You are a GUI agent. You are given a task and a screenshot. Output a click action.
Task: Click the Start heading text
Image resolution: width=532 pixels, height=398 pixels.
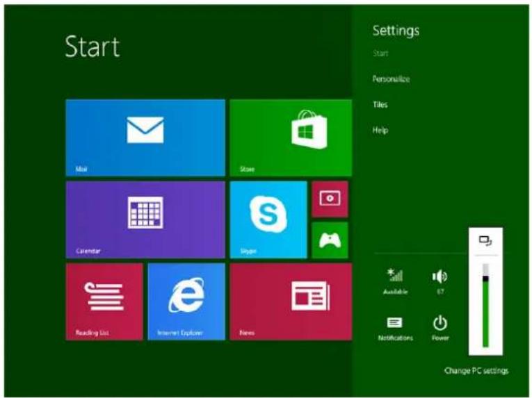coord(92,47)
